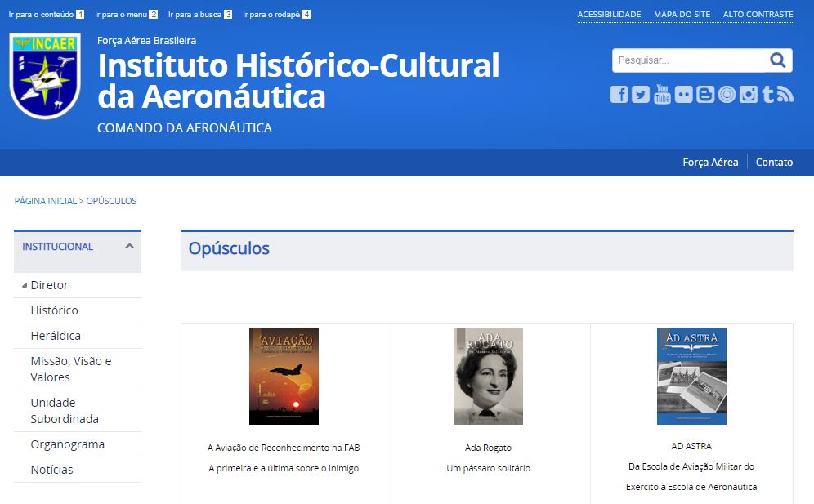Open Força Aérea menu item
Screen dimensions: 814x504
click(710, 163)
